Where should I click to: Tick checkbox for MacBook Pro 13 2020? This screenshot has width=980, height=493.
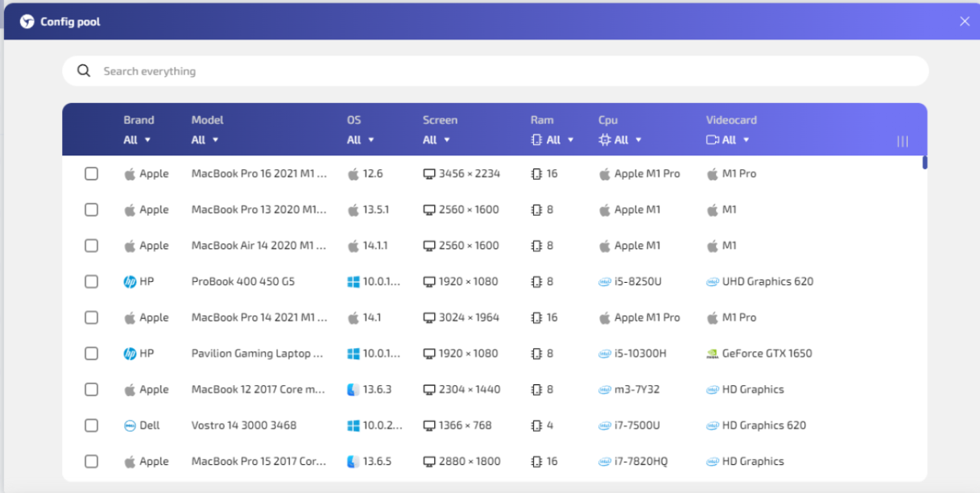point(92,209)
